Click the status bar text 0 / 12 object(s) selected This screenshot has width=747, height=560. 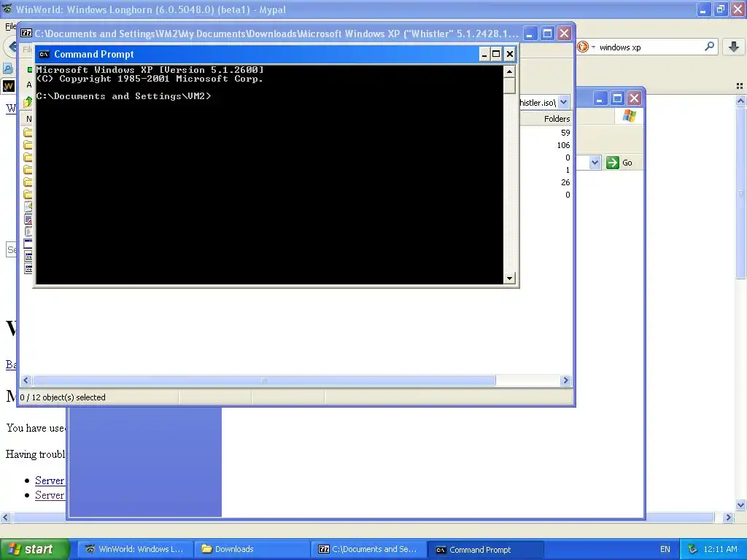[63, 397]
